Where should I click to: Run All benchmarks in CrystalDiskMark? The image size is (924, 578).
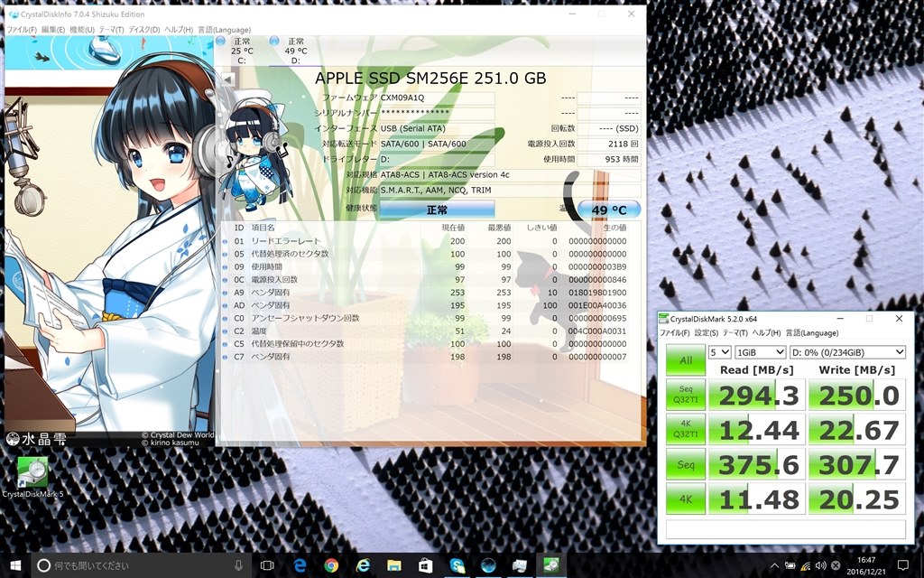[686, 359]
